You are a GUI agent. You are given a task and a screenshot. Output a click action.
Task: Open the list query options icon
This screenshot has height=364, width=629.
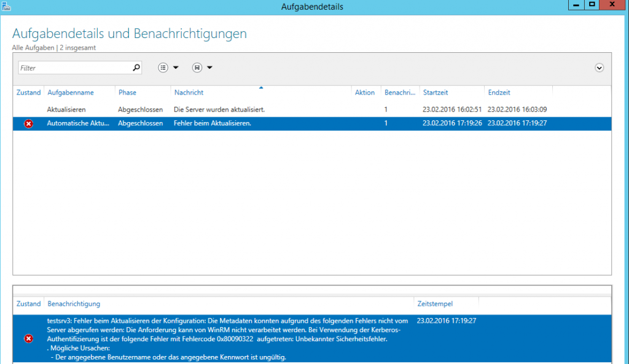point(163,68)
